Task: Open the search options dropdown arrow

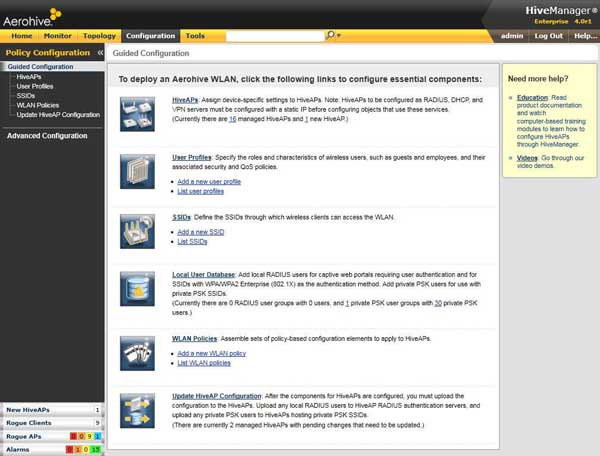Action: coord(339,36)
